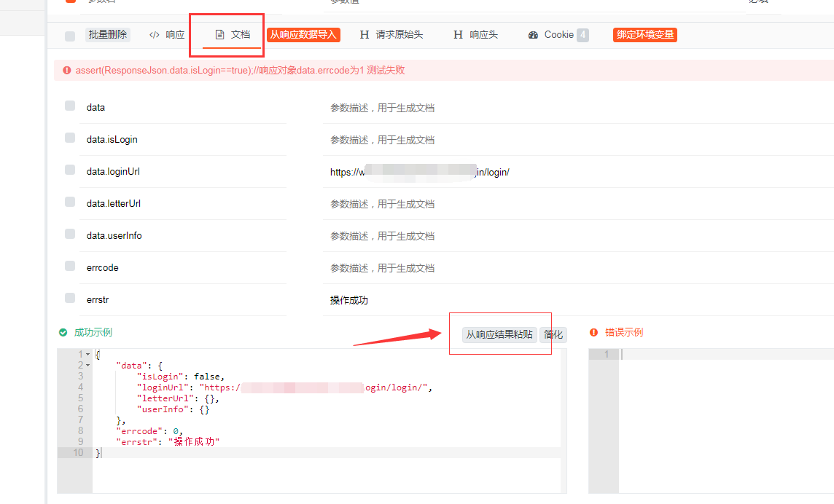
Task: Click the H icon on 请求原始头 tab
Action: click(x=365, y=34)
